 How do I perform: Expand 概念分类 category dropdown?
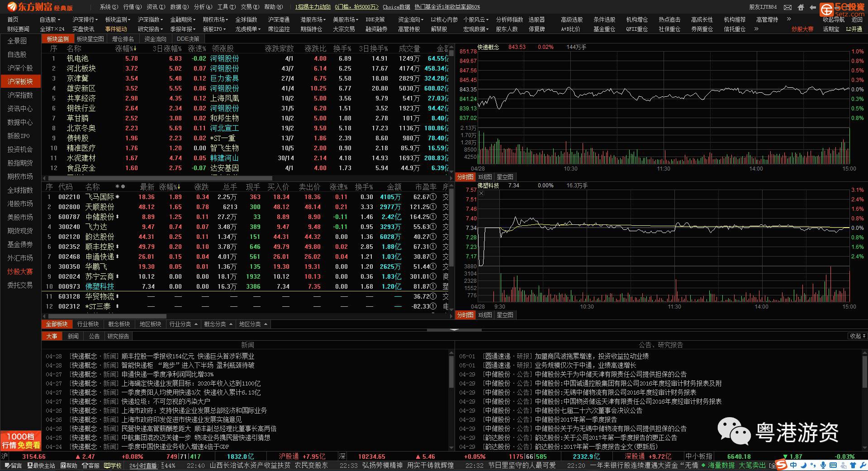coord(218,324)
